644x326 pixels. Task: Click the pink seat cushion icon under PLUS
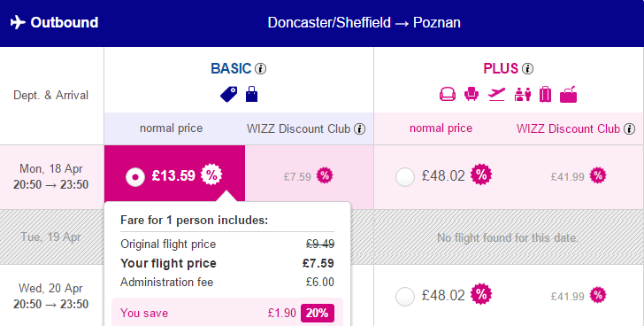click(448, 94)
